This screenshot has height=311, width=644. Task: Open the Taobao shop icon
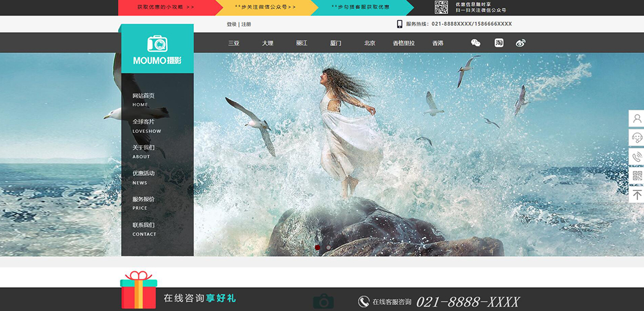click(x=499, y=43)
